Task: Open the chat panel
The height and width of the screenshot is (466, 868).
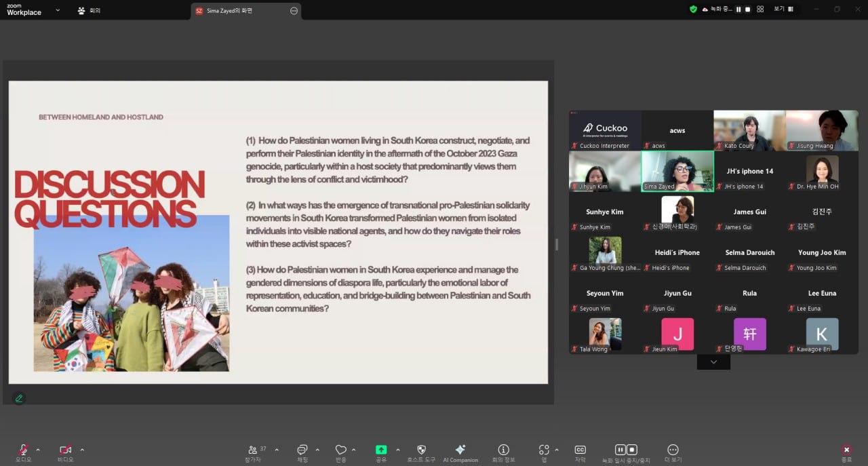Action: coord(302,452)
